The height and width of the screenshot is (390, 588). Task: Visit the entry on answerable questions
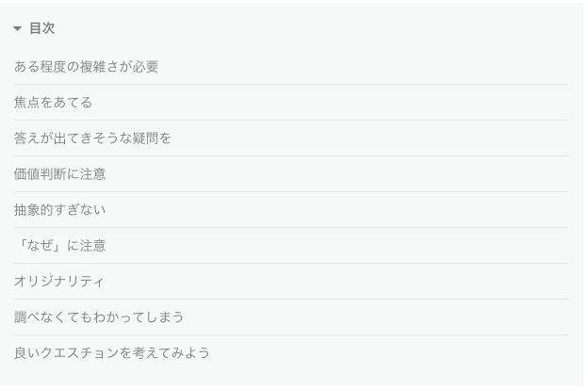click(92, 138)
